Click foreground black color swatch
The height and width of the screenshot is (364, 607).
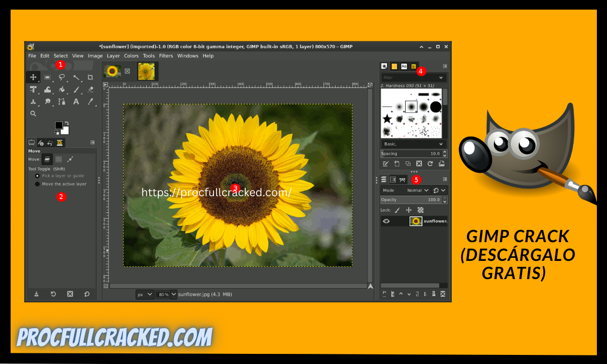59,125
